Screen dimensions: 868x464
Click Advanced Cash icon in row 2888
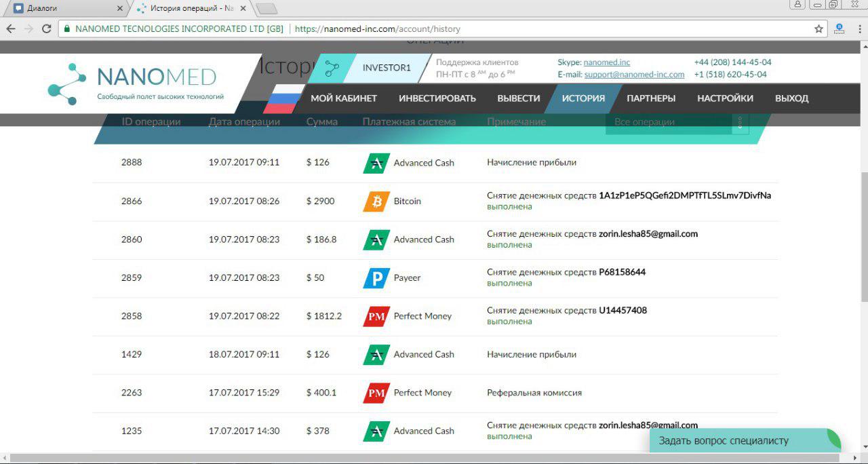point(376,163)
